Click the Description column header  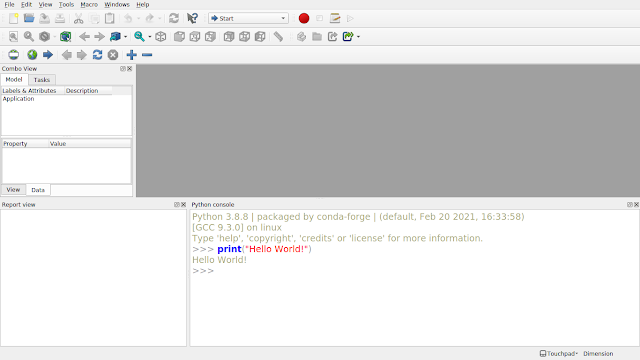click(88, 91)
